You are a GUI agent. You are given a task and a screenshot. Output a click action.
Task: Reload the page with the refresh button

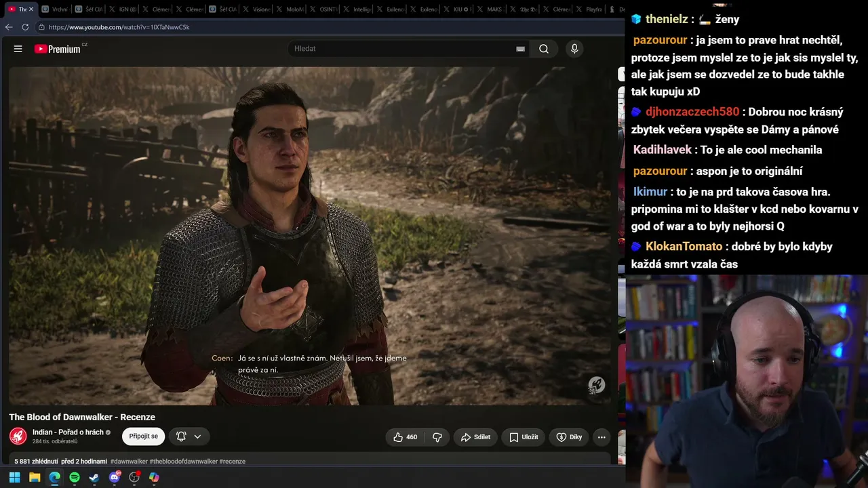(x=25, y=27)
